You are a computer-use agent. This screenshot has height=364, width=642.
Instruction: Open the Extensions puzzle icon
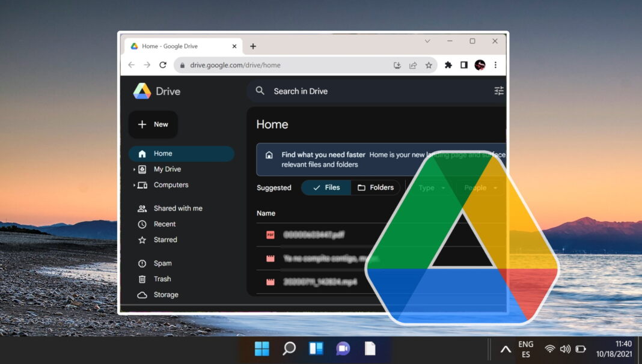point(448,65)
